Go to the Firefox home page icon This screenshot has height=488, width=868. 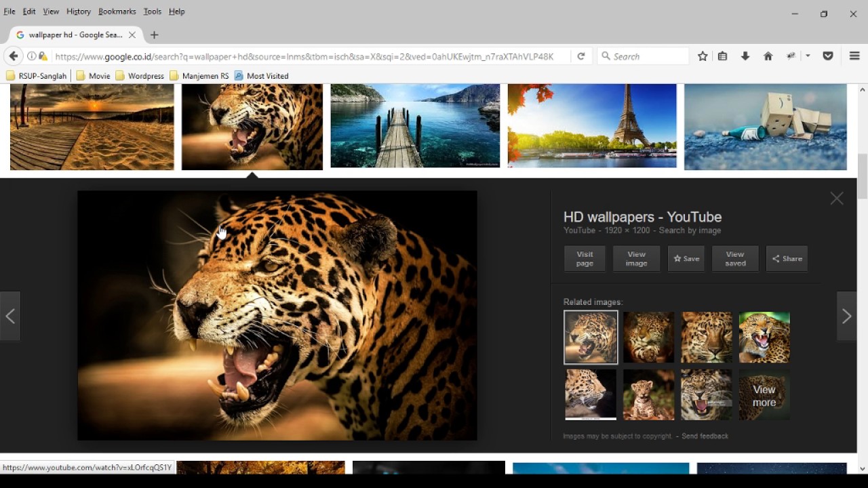[768, 56]
